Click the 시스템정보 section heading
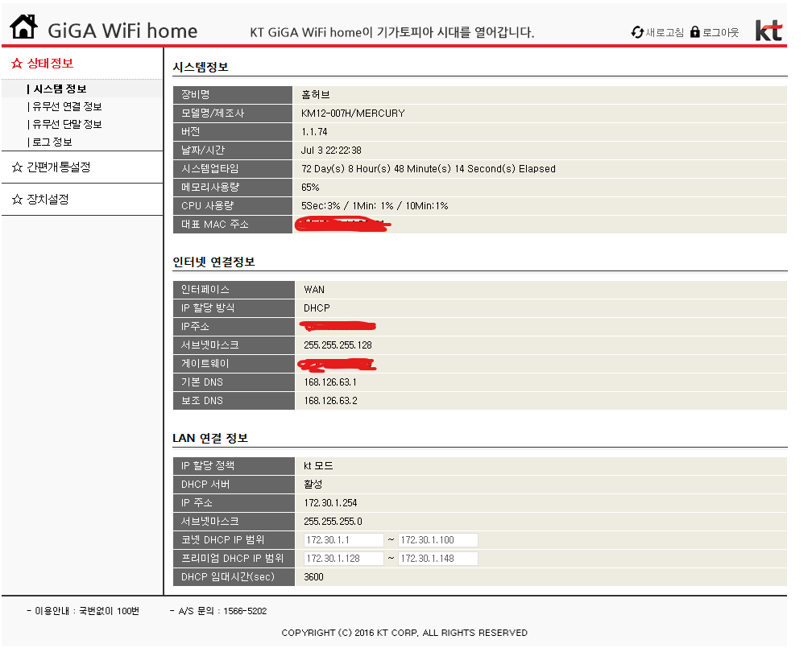Screen dimensions: 812x648 (x=201, y=68)
